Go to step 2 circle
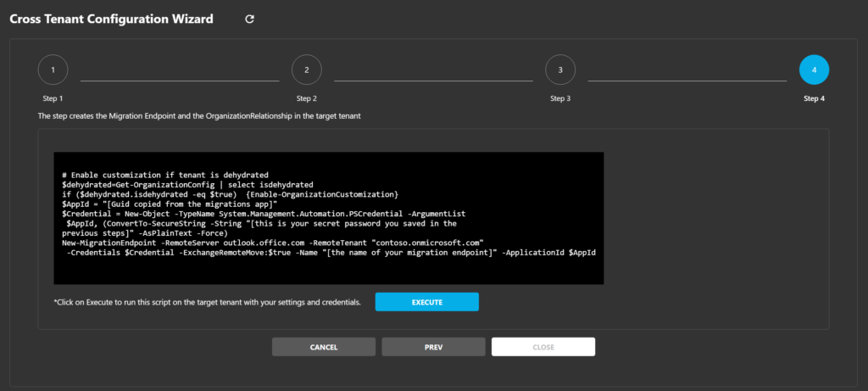Viewport: 868px width, 391px height. point(307,70)
